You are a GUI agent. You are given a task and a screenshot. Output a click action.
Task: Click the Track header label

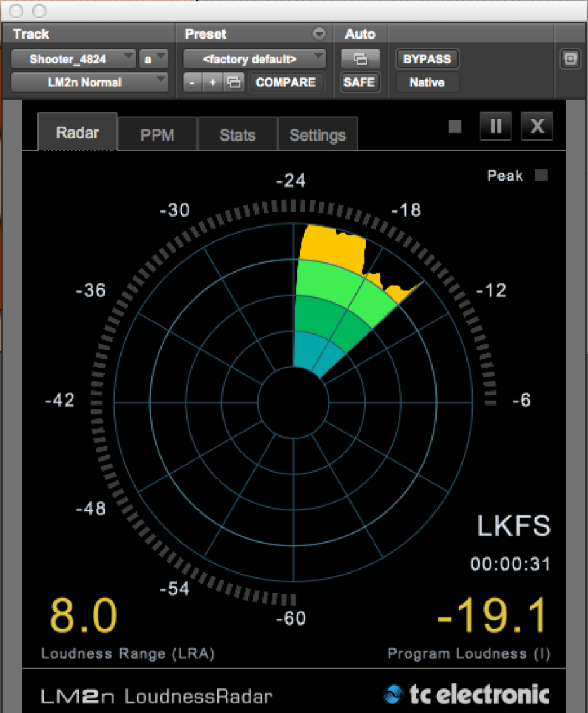pos(30,34)
